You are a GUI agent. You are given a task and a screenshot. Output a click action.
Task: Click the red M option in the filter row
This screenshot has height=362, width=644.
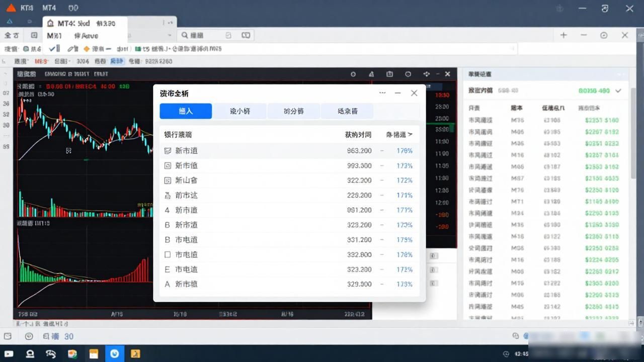(41, 61)
